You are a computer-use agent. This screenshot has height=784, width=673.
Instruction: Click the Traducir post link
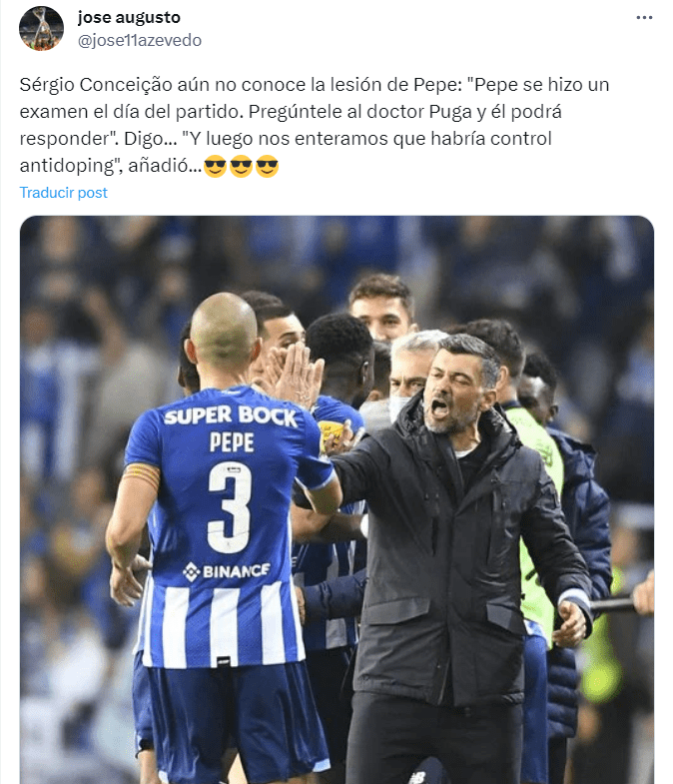click(x=64, y=193)
